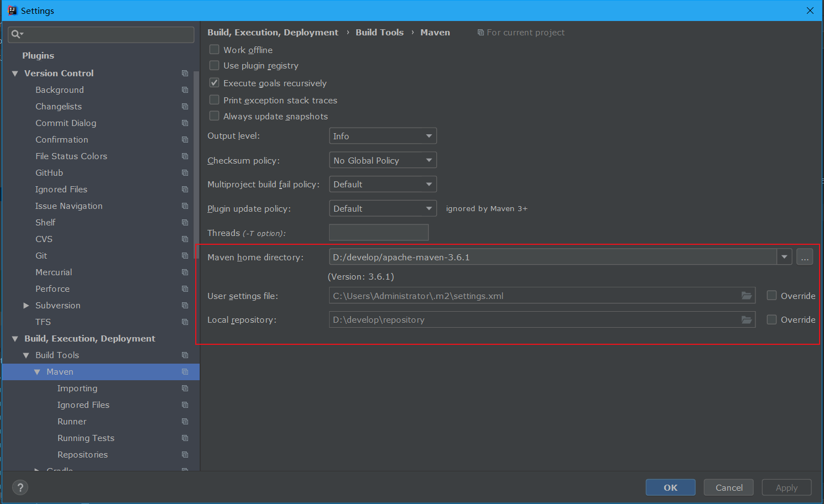Collapse Build, Execution, Deployment node

click(x=15, y=339)
